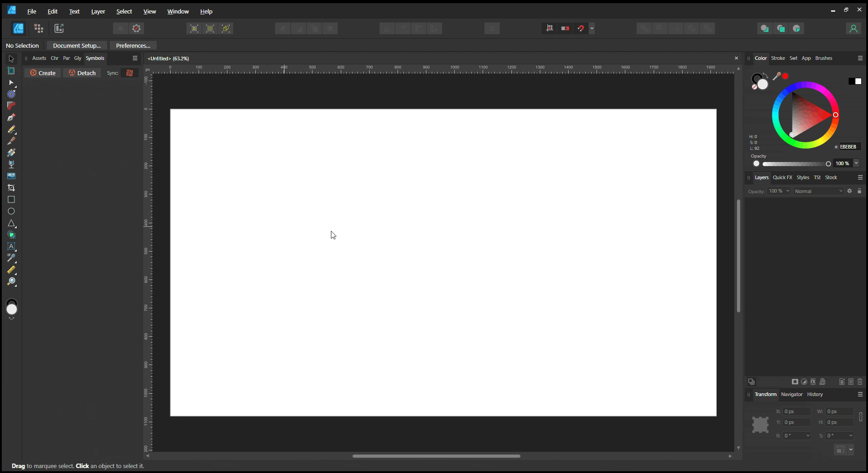Select the Artboard tool
The height and width of the screenshot is (473, 868).
tap(11, 71)
